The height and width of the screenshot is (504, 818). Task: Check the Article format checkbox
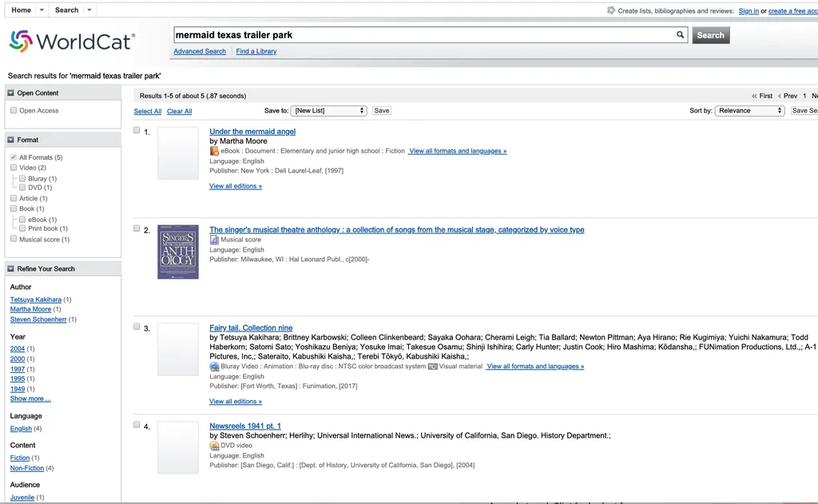(14, 198)
